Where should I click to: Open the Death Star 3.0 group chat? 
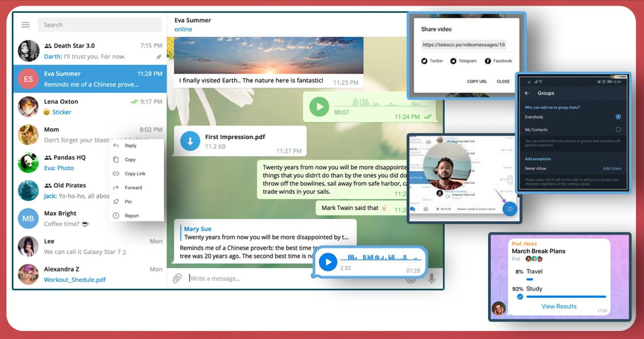(90, 51)
